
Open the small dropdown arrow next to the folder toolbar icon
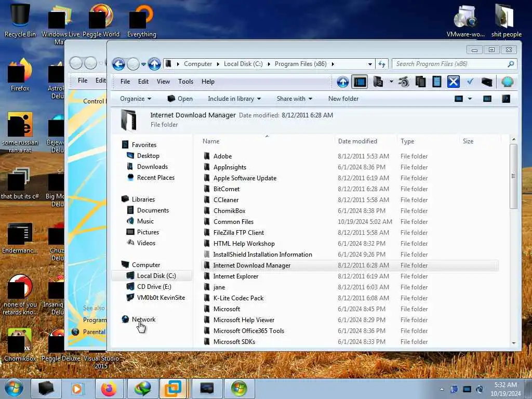[x=391, y=82]
